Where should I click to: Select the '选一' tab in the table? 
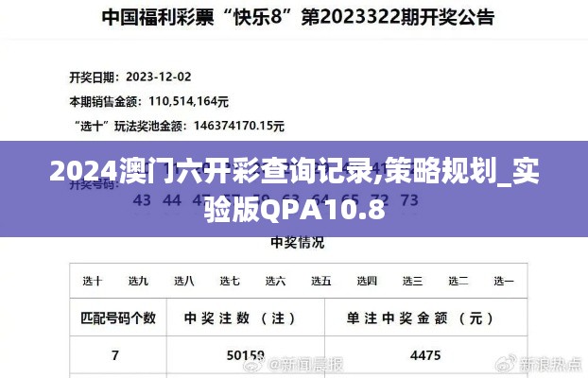[x=504, y=281]
